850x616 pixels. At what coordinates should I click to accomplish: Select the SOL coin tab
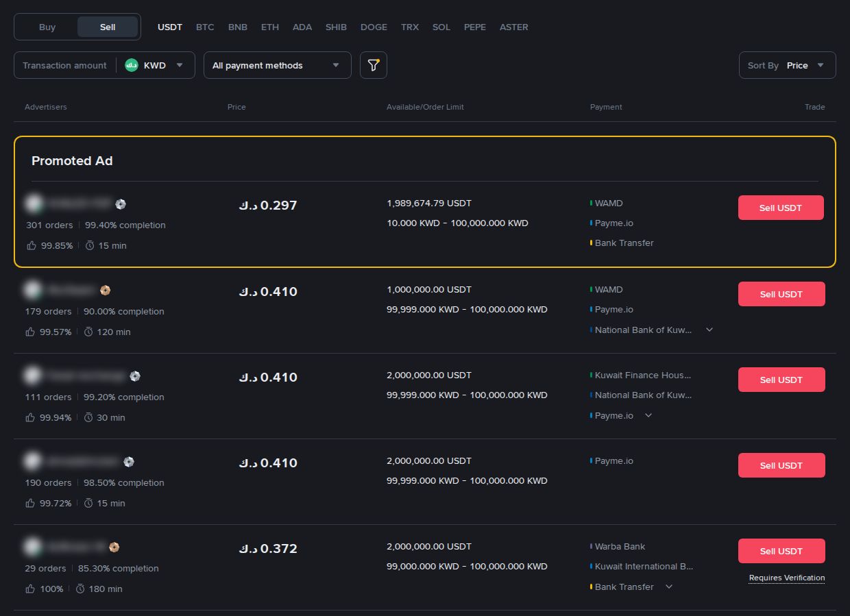441,27
